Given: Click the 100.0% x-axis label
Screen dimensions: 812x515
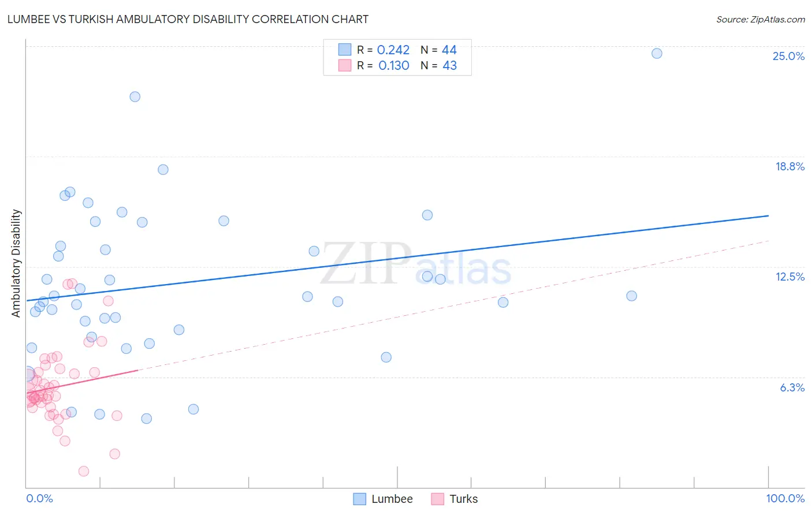Looking at the screenshot, I should coord(785,498).
